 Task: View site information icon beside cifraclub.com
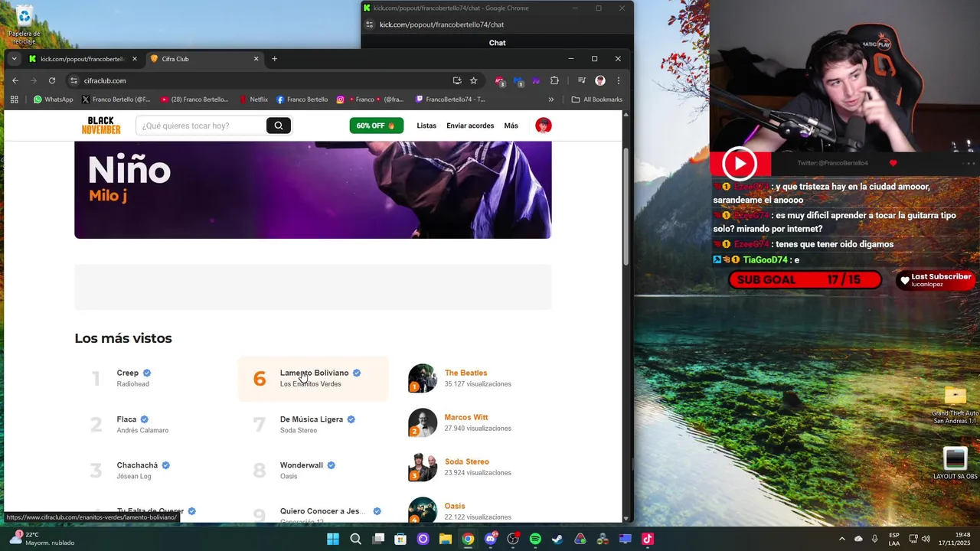pos(73,80)
